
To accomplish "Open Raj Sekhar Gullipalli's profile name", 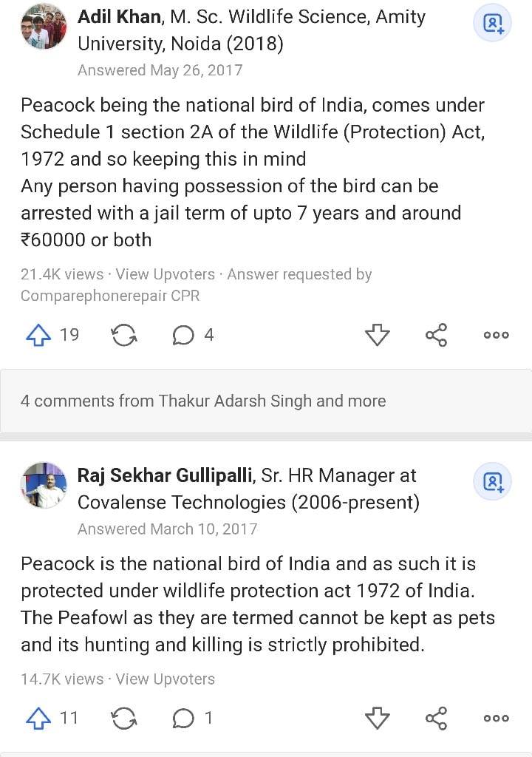I will tap(166, 475).
